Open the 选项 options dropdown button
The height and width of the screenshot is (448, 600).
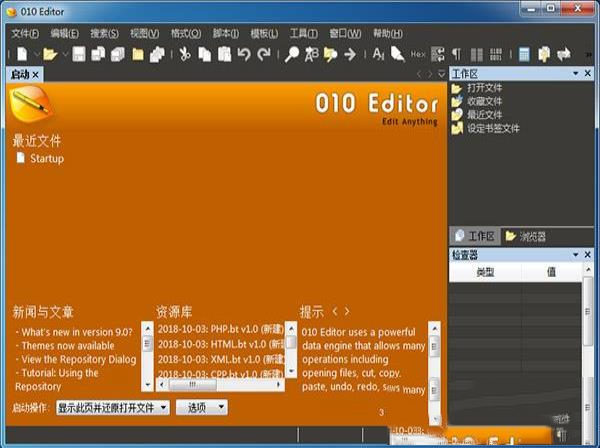(x=201, y=407)
